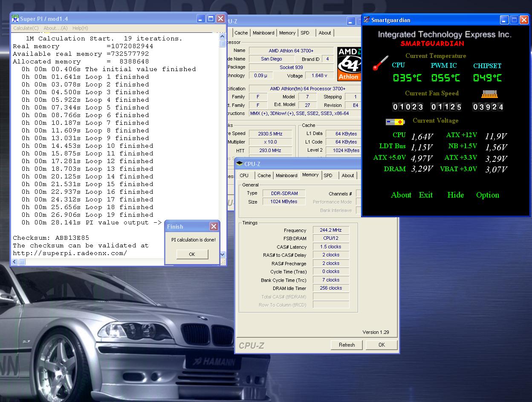The image size is (532, 402).
Task: Click the CPU temperature reading 035°C
Action: 407,78
